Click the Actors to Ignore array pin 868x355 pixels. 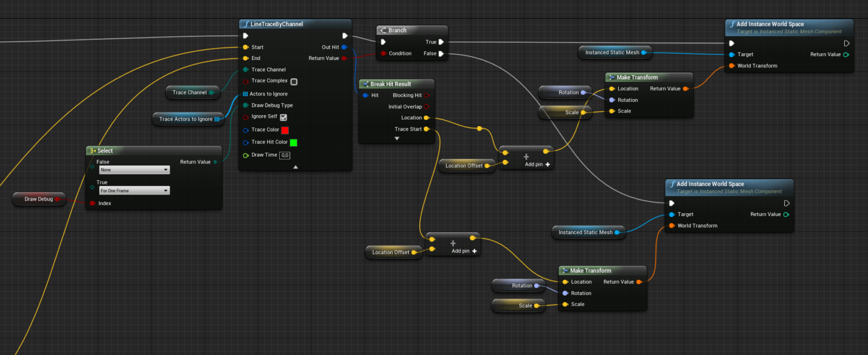tap(245, 94)
